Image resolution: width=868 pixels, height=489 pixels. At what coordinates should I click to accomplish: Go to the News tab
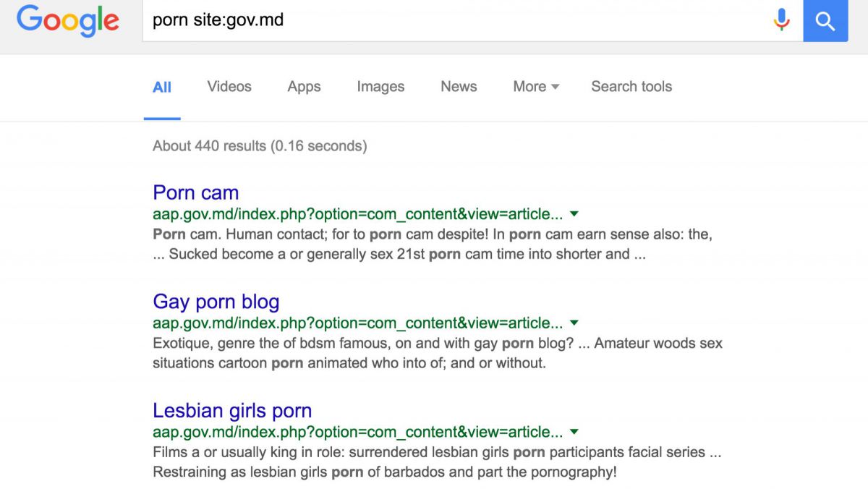pyautogui.click(x=459, y=87)
